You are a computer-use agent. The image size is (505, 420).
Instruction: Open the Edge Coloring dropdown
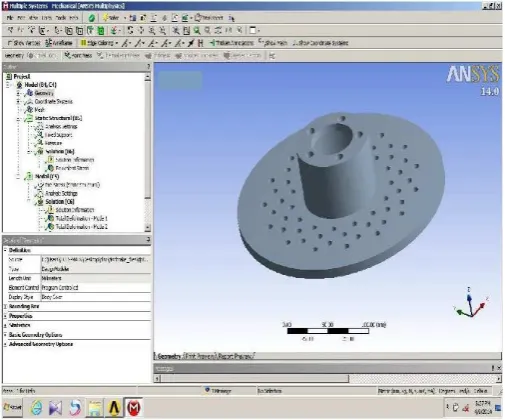[x=100, y=43]
